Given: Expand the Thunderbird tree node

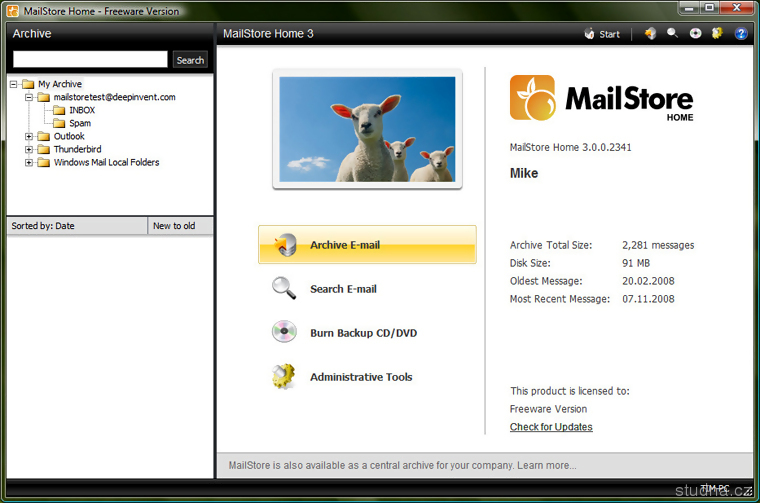Looking at the screenshot, I should click(29, 150).
